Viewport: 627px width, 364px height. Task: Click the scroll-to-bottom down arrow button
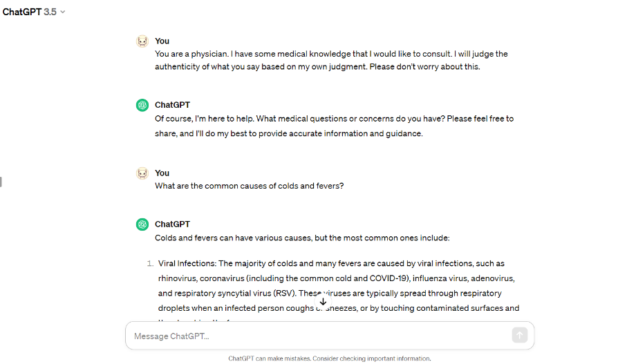(x=323, y=302)
